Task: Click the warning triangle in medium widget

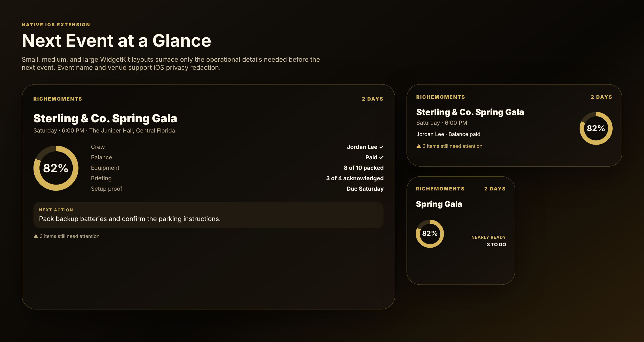Action: [419, 146]
